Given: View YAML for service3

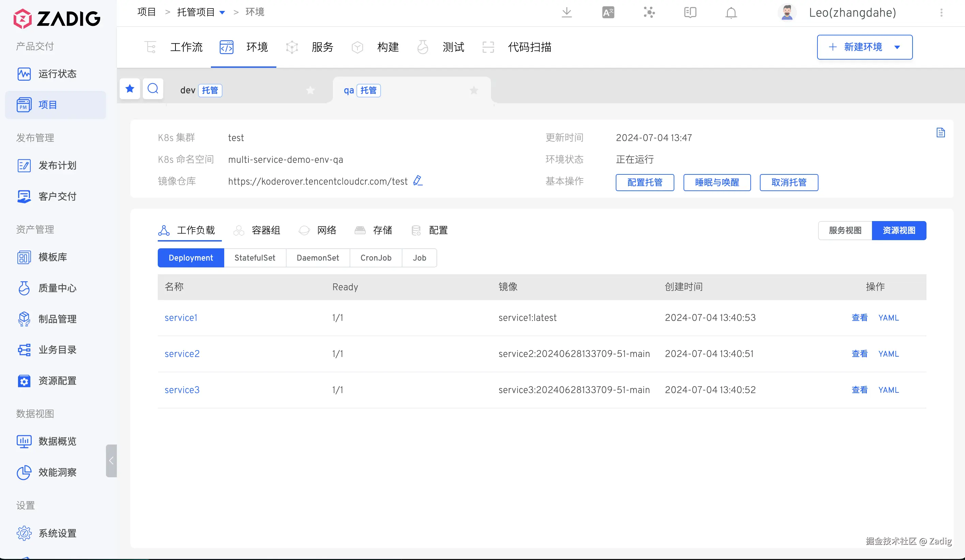Looking at the screenshot, I should [888, 390].
